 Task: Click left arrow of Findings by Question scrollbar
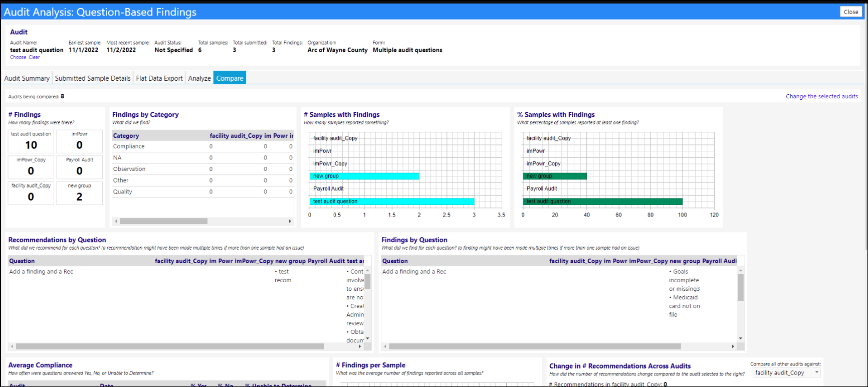click(385, 346)
